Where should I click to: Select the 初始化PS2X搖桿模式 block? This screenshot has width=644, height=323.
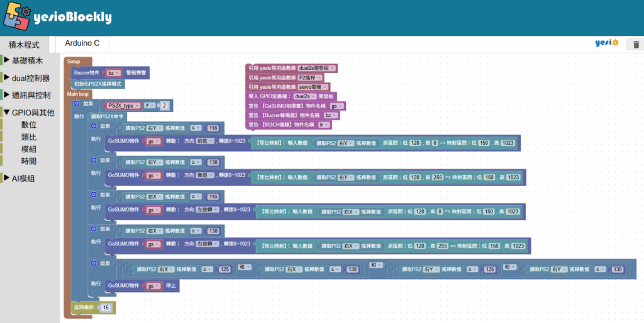coord(97,84)
